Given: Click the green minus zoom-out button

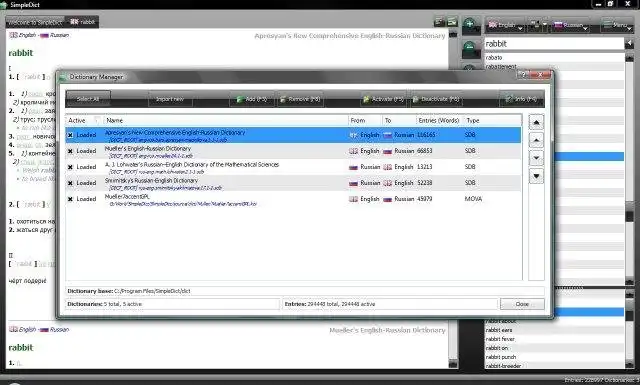Looking at the screenshot, I should point(471,49).
